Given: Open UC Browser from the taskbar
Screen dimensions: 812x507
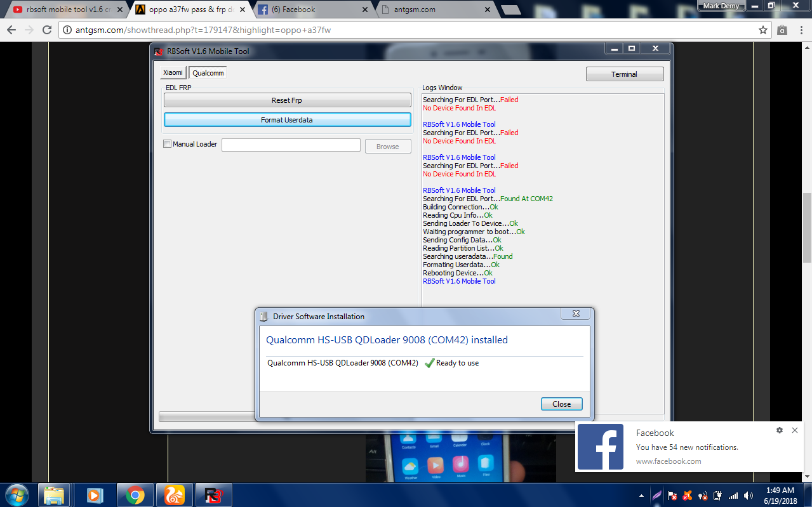Looking at the screenshot, I should point(174,495).
